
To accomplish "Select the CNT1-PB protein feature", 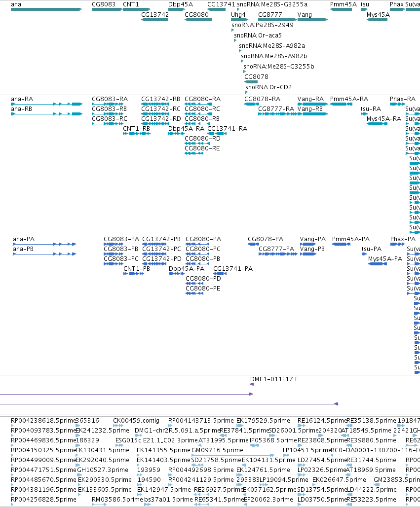I will coord(134,274).
